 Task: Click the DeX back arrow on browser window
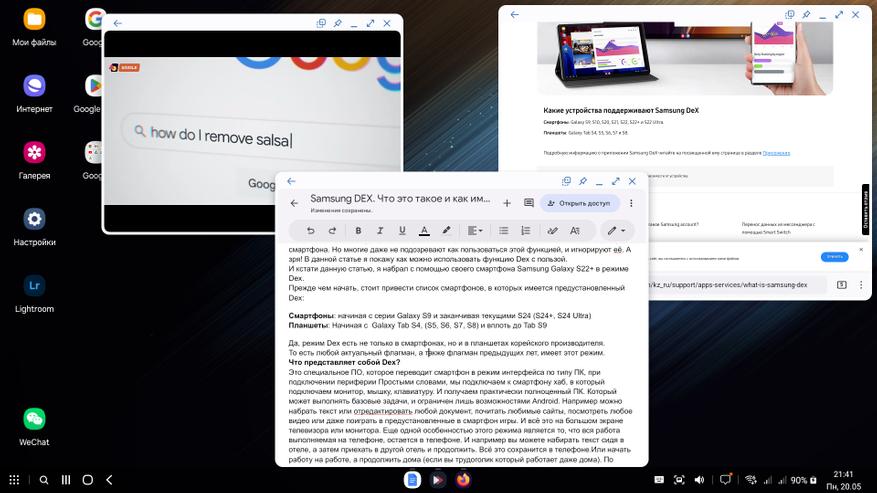click(x=515, y=15)
